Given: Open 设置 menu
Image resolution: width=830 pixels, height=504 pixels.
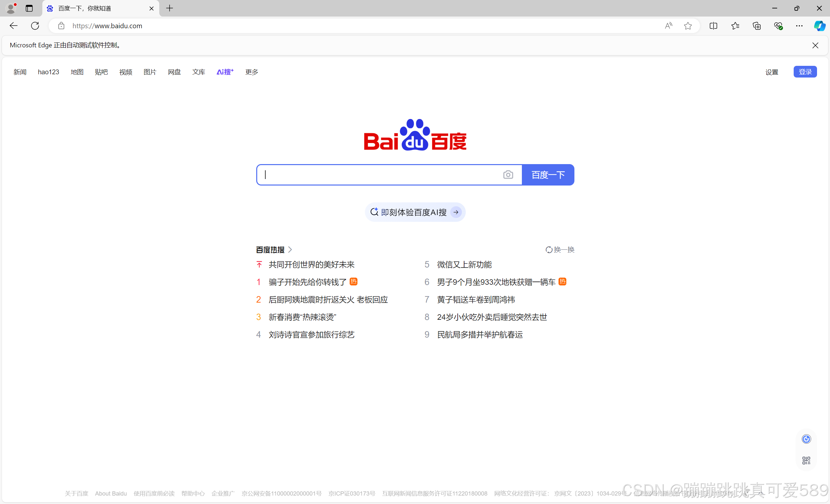Looking at the screenshot, I should point(772,72).
